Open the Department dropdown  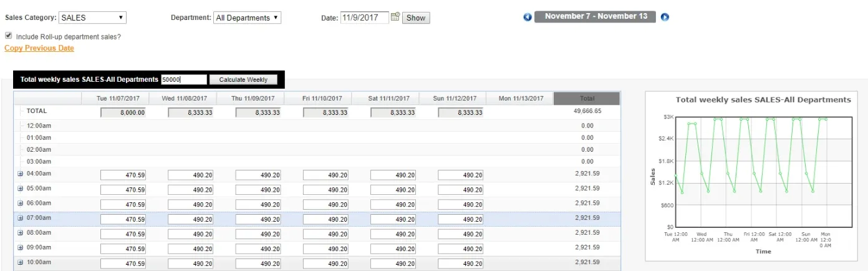[247, 17]
